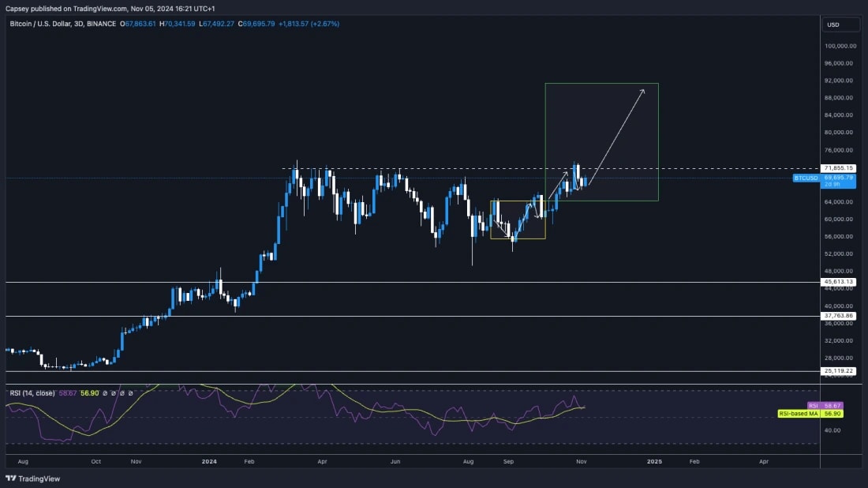Viewport: 868px width, 488px height.
Task: Click the fourth circle icon in the RSI legend
Action: coord(131,392)
